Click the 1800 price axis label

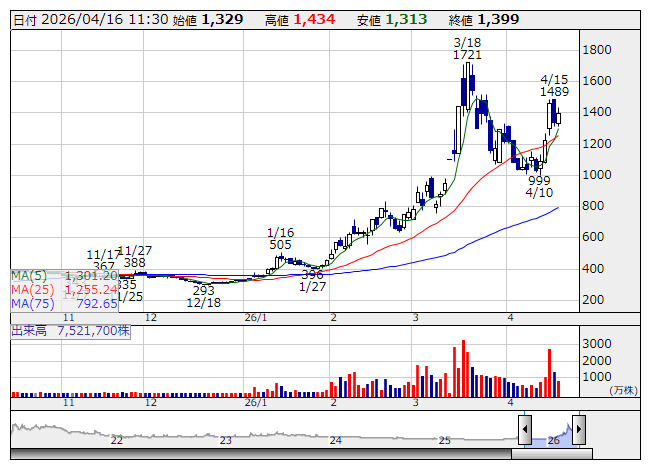(x=597, y=50)
